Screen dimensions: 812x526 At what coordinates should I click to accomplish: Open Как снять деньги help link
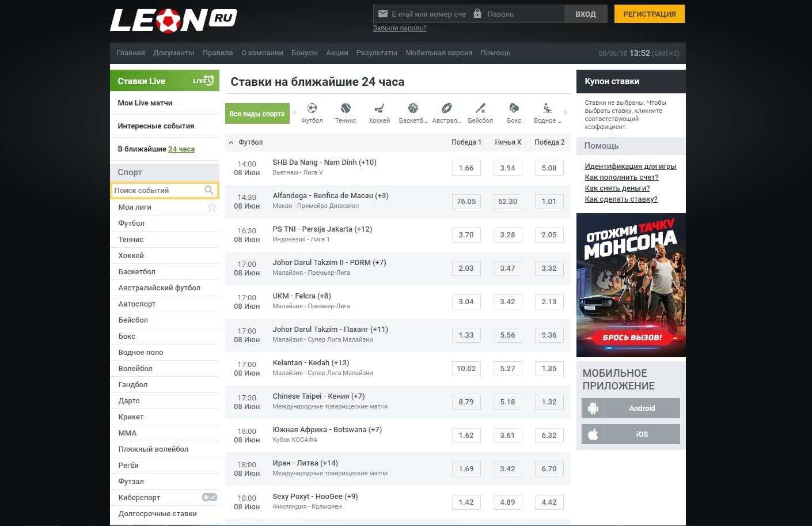click(x=617, y=188)
